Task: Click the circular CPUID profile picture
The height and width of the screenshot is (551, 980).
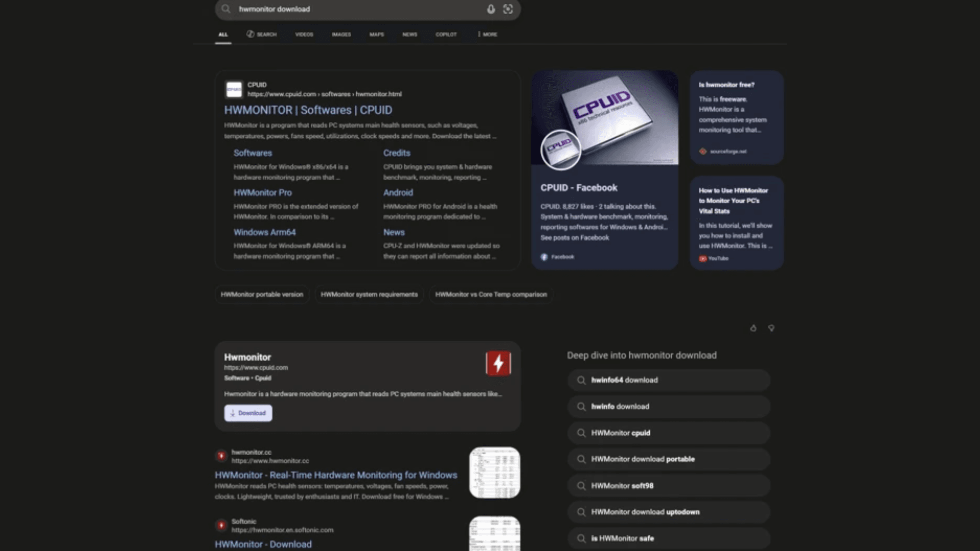Action: click(x=560, y=150)
